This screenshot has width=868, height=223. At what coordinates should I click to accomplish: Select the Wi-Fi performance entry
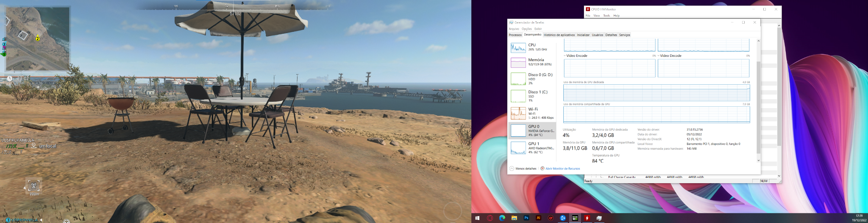[532, 113]
